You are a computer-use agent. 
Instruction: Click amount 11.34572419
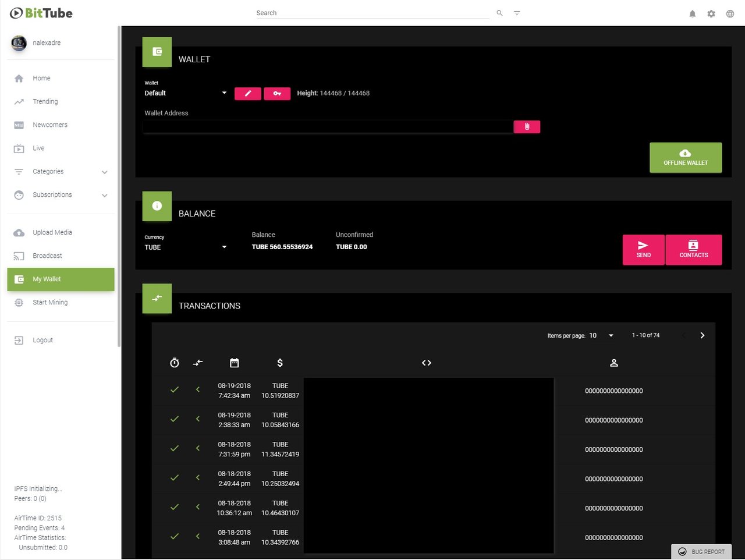280,455
